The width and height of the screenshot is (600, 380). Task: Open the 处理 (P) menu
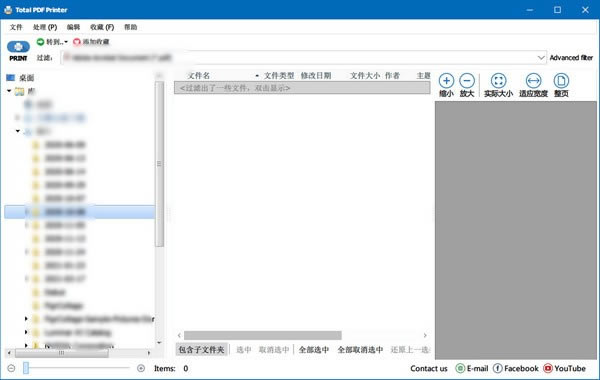pos(45,27)
